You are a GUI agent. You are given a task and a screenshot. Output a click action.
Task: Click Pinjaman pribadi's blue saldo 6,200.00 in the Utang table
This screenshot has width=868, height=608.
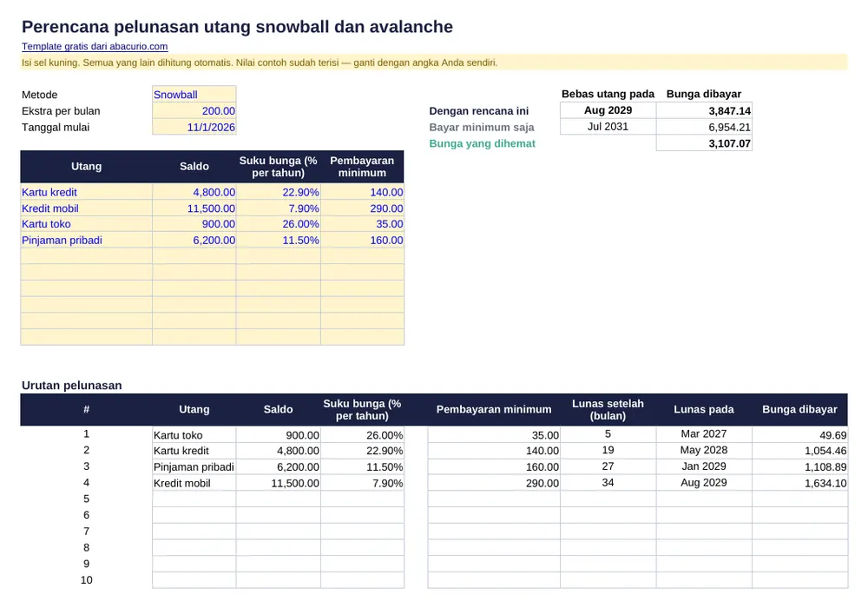[194, 241]
